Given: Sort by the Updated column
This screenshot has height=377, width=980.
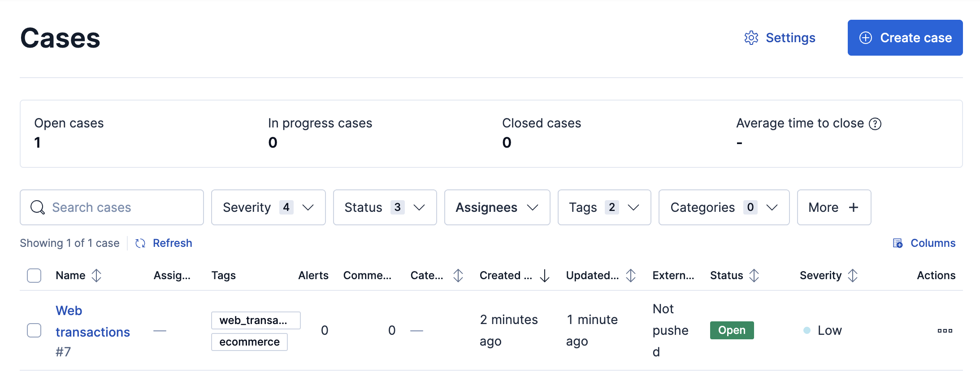Looking at the screenshot, I should point(631,275).
